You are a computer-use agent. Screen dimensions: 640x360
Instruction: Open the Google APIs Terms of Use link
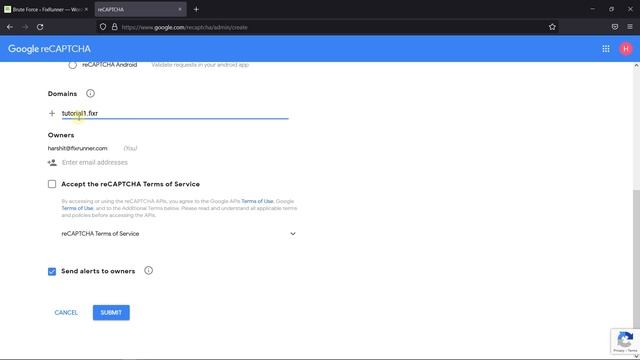click(257, 201)
